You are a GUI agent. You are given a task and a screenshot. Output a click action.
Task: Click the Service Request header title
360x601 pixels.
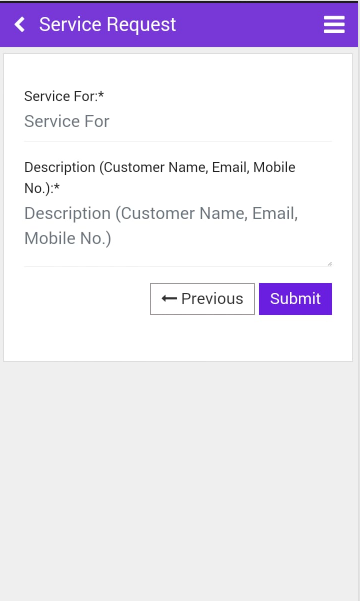[108, 25]
